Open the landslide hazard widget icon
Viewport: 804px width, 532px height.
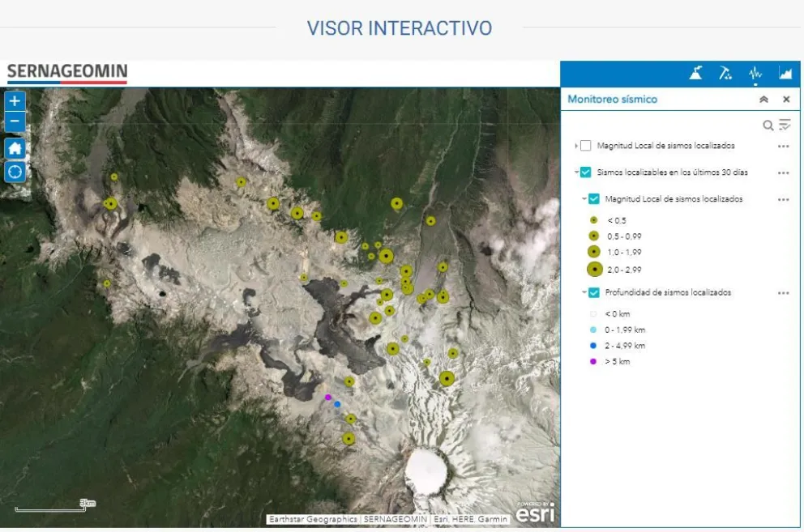click(725, 74)
